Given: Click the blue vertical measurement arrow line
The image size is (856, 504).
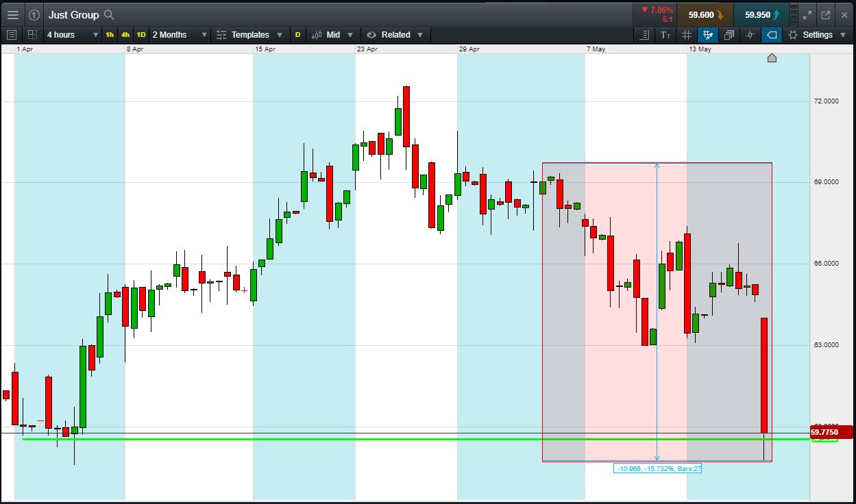Looking at the screenshot, I should pos(657,312).
